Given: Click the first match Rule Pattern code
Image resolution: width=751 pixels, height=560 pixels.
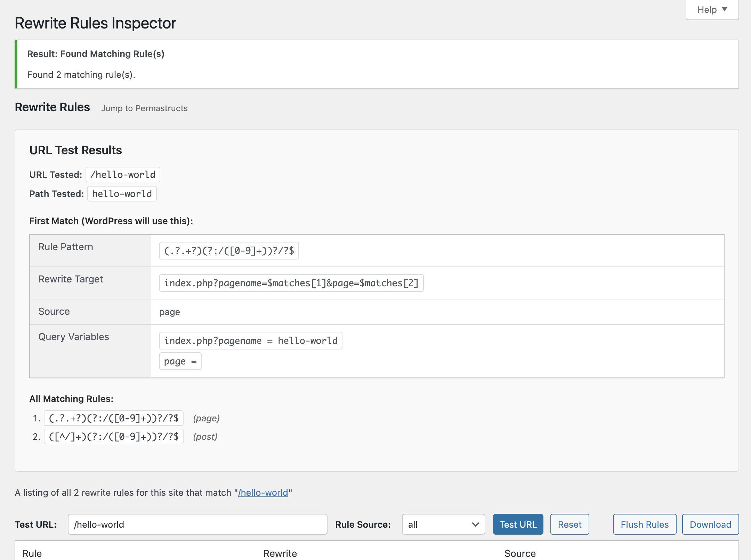Looking at the screenshot, I should pos(229,251).
